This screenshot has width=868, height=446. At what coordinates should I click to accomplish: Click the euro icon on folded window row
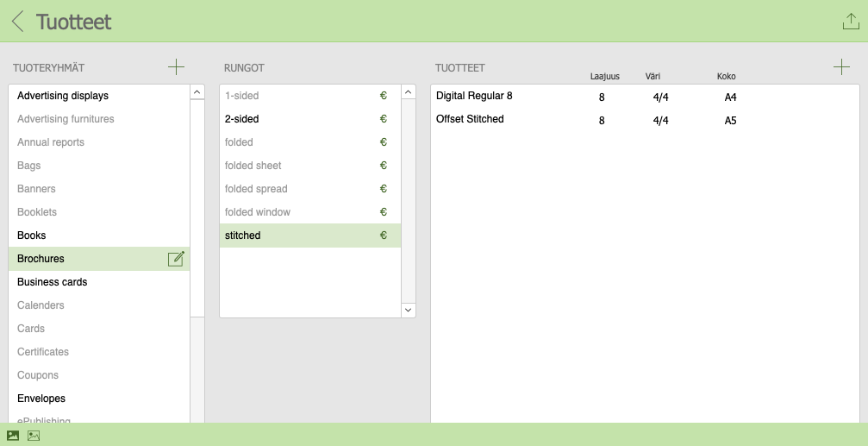click(384, 212)
